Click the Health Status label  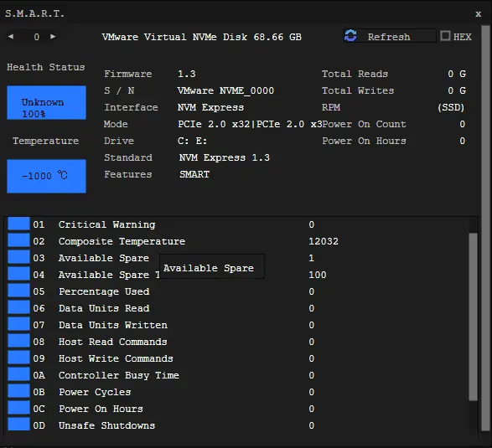[46, 67]
